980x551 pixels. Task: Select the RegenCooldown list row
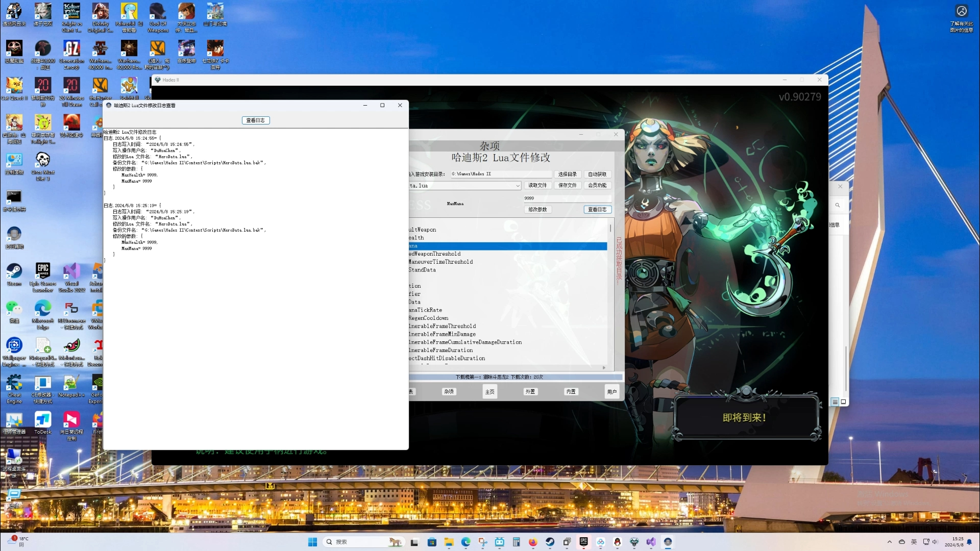(x=508, y=318)
